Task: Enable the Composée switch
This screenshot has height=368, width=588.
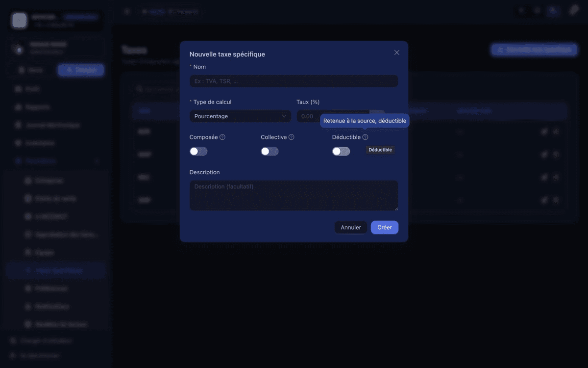Action: pyautogui.click(x=198, y=151)
